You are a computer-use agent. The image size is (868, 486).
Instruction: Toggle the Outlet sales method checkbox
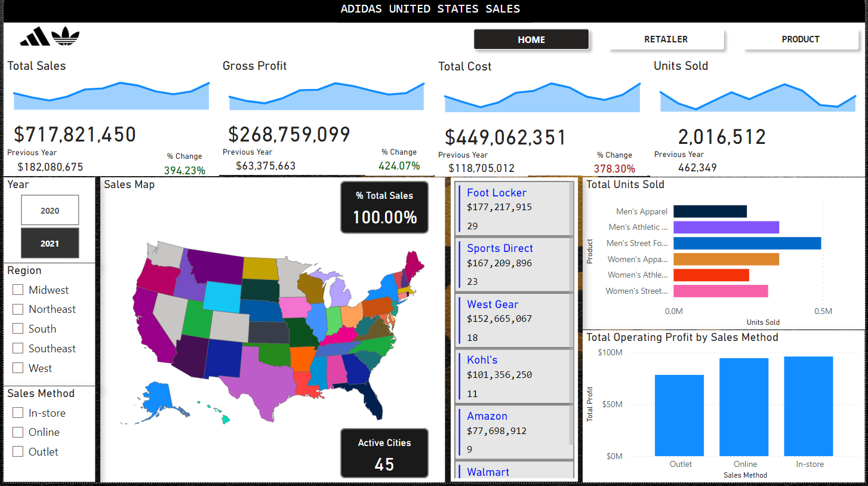point(18,452)
